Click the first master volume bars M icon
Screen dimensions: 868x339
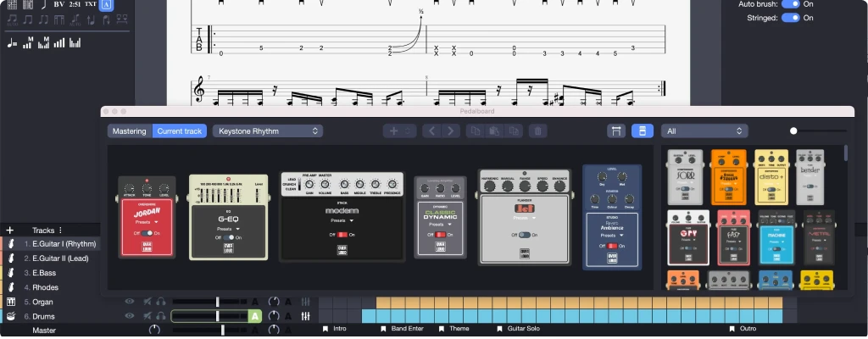coord(28,42)
